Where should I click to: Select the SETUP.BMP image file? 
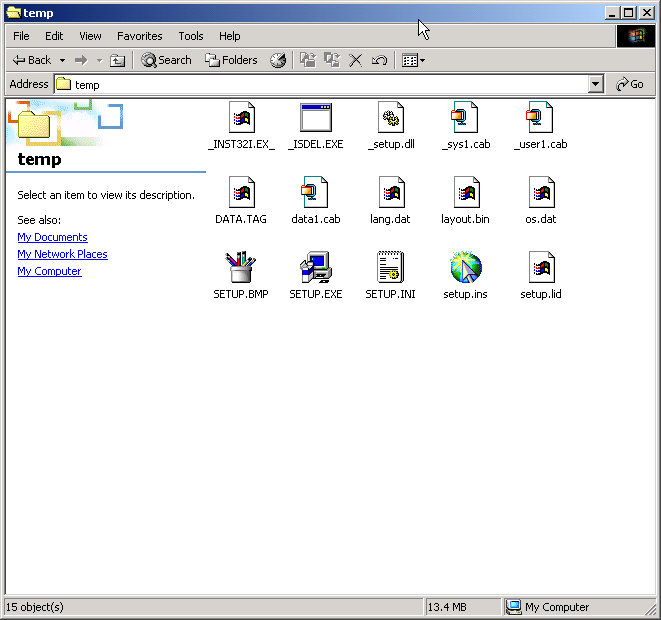pyautogui.click(x=240, y=268)
